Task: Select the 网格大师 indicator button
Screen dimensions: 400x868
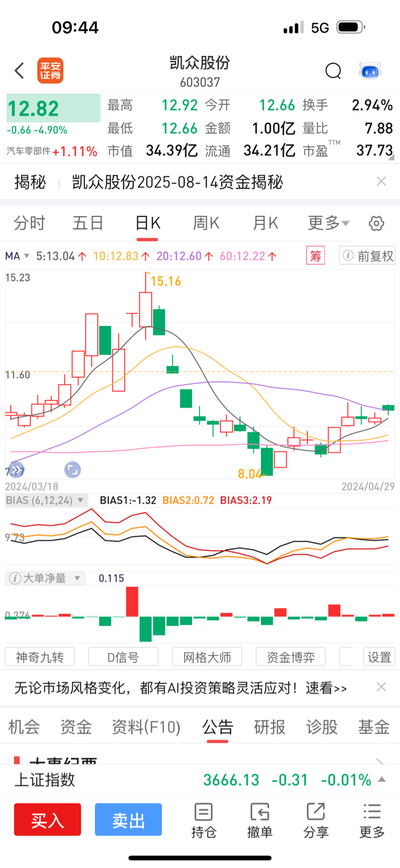Action: coord(207,657)
